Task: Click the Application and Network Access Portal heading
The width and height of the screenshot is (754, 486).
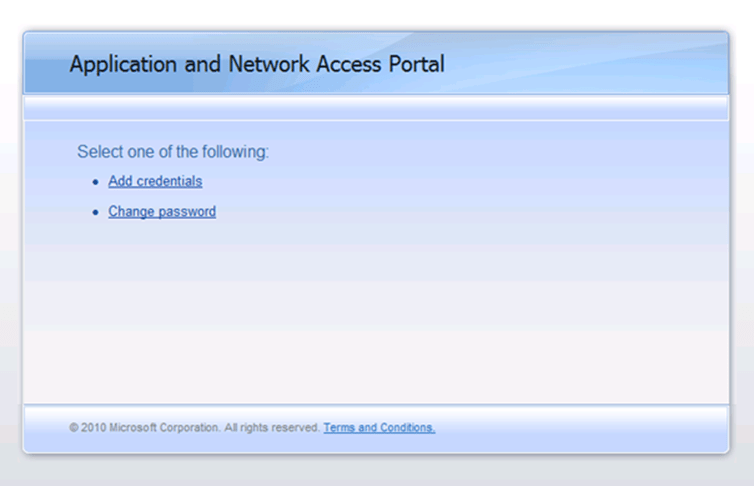Action: (257, 64)
